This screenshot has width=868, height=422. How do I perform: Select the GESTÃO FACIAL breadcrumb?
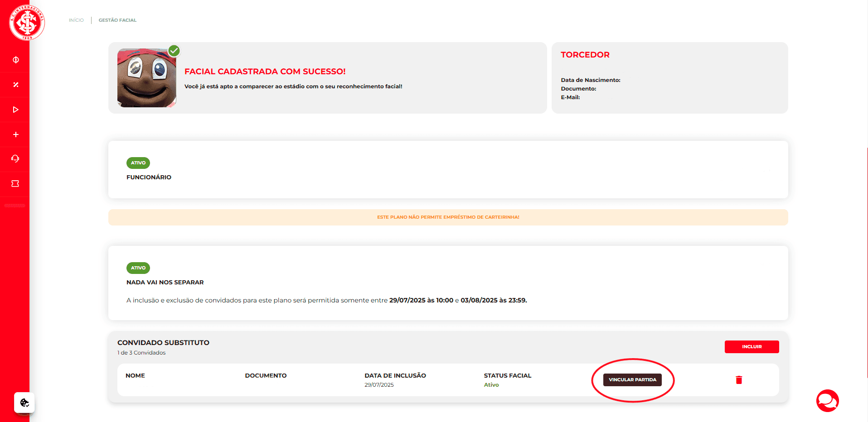117,20
